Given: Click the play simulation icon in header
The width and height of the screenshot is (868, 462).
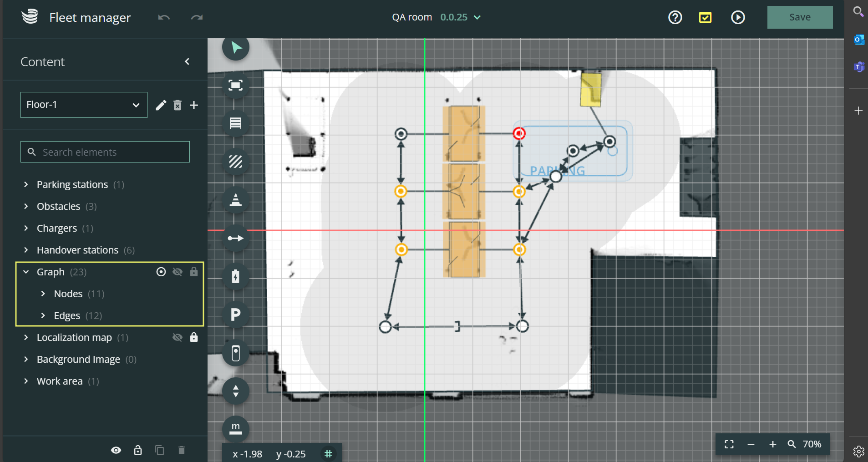Looking at the screenshot, I should [x=738, y=17].
